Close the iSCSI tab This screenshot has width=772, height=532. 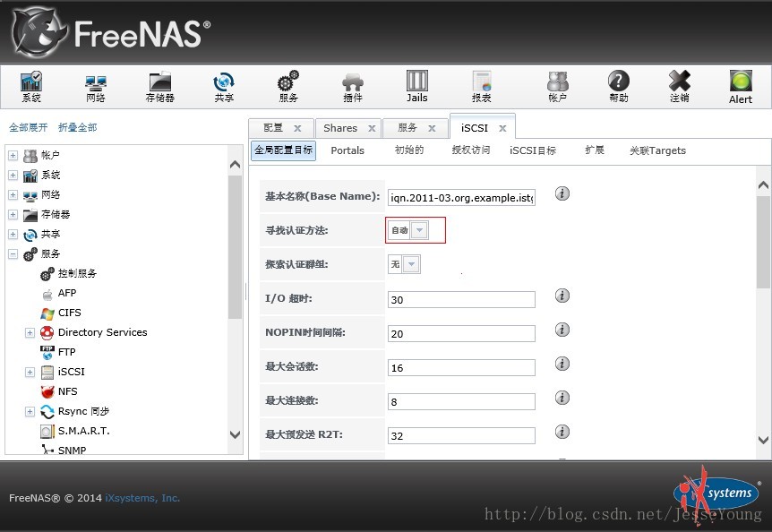[502, 128]
